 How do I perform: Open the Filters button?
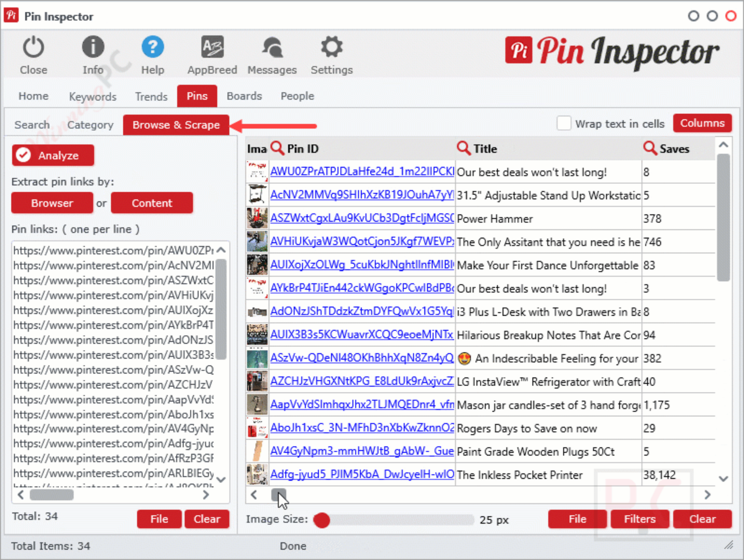(x=640, y=519)
